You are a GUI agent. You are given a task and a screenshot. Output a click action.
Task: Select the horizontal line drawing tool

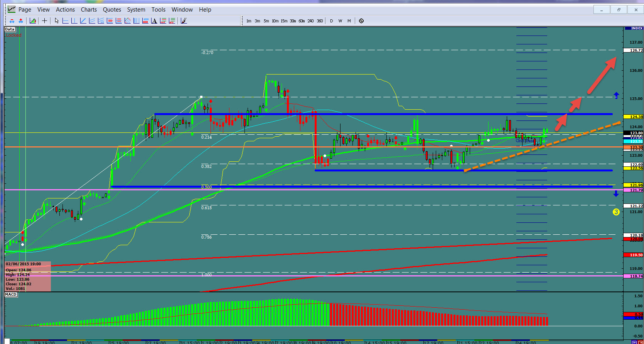[66, 21]
